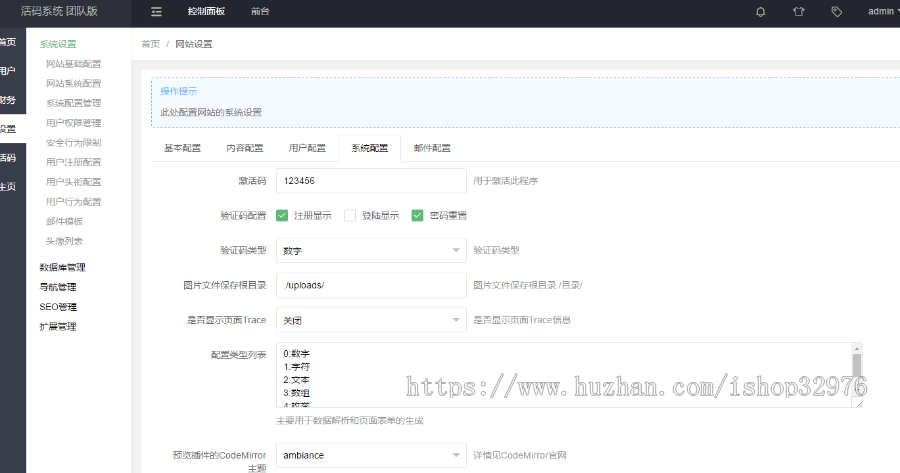
Task: Open 用户头衔配置 in sidebar
Action: pos(73,182)
